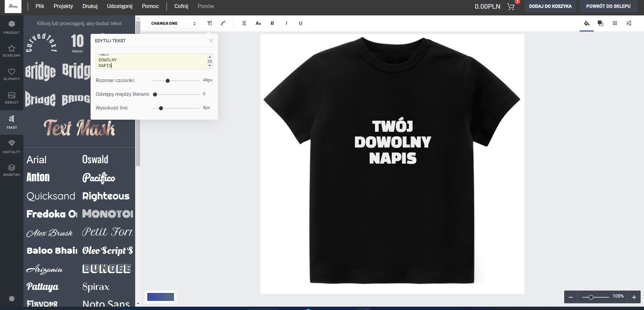Open the Udostępnij menu
Screen dimensions: 644x310
(x=120, y=6)
